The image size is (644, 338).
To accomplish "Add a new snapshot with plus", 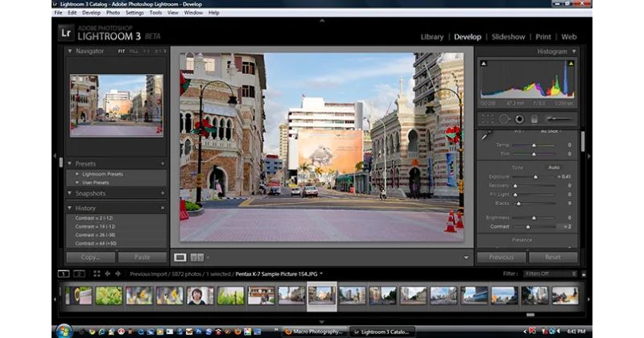I will (x=163, y=193).
